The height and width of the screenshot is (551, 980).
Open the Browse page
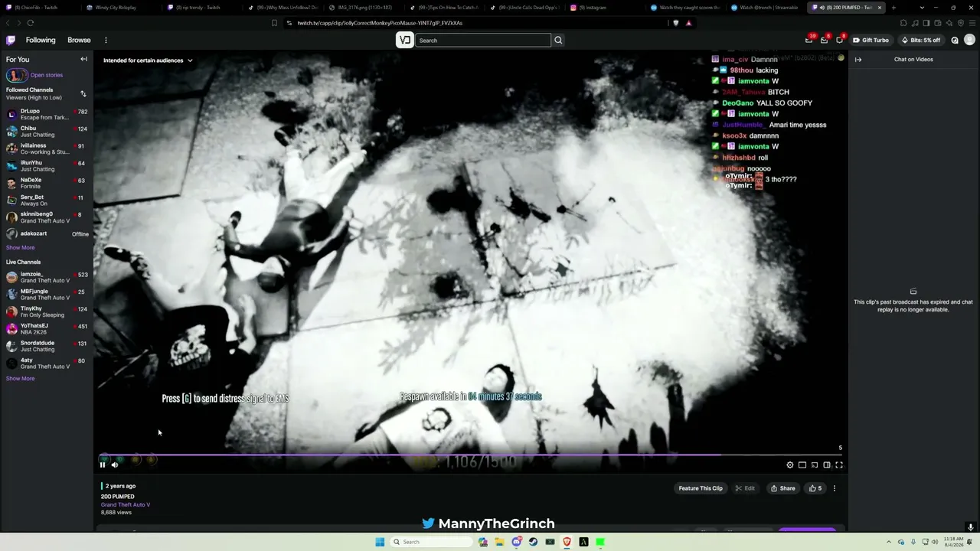[x=79, y=41]
